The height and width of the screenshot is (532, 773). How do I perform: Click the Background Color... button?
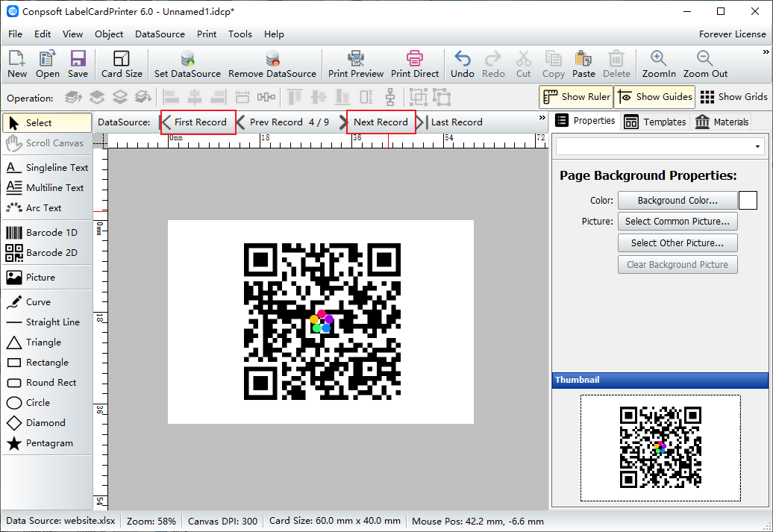677,200
